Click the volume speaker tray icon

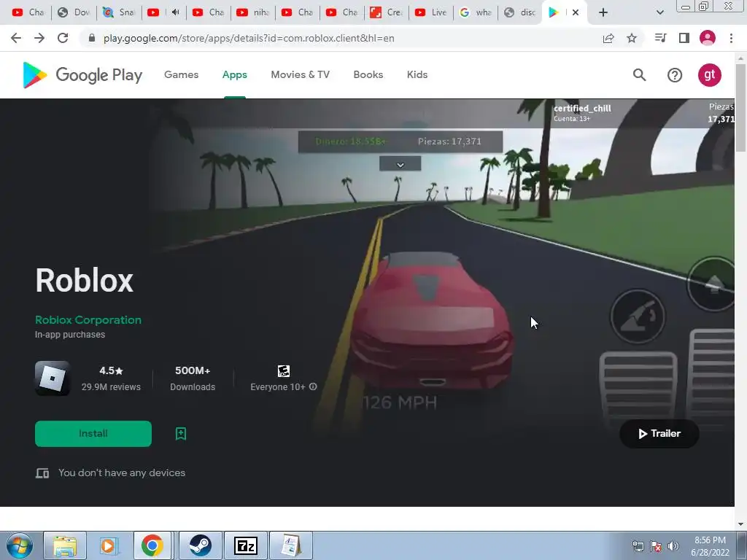click(x=673, y=546)
